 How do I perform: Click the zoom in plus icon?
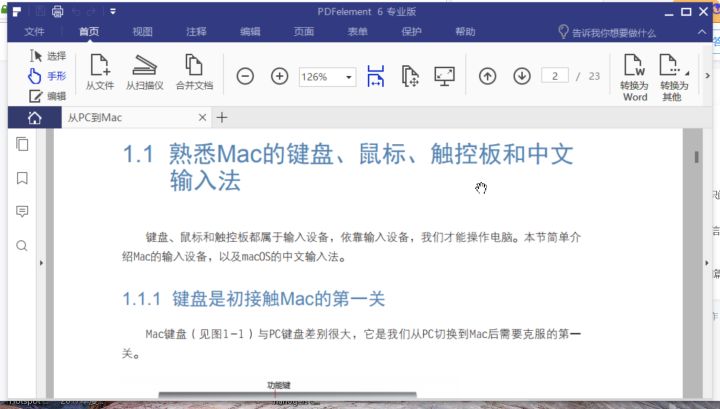pyautogui.click(x=280, y=76)
